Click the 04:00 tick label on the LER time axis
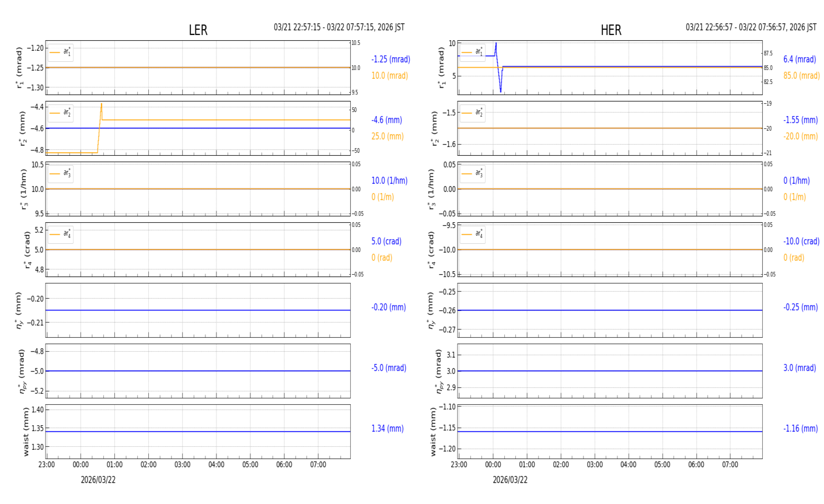Viewport: 824px width, 504px height. coord(216,465)
